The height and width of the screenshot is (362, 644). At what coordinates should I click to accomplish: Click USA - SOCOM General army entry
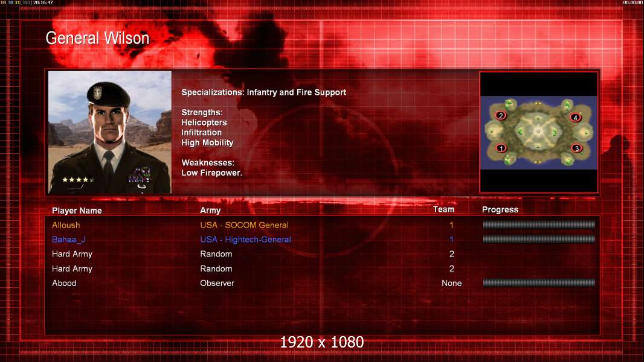[x=245, y=225]
